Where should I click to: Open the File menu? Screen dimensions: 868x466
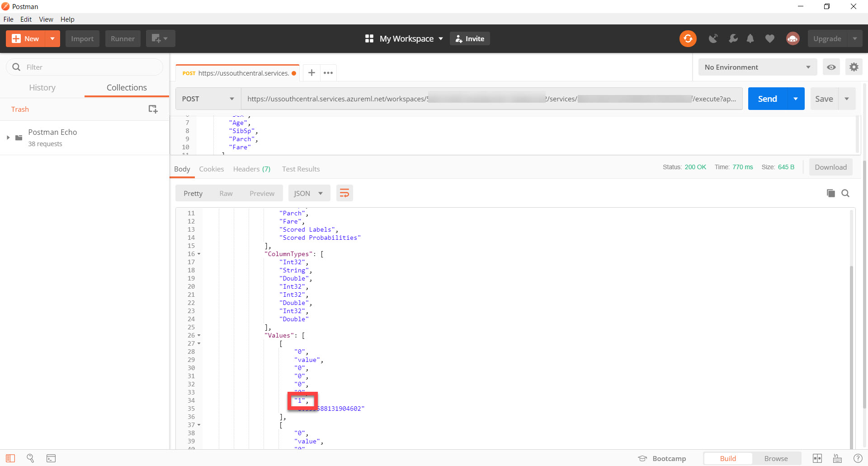click(x=9, y=19)
